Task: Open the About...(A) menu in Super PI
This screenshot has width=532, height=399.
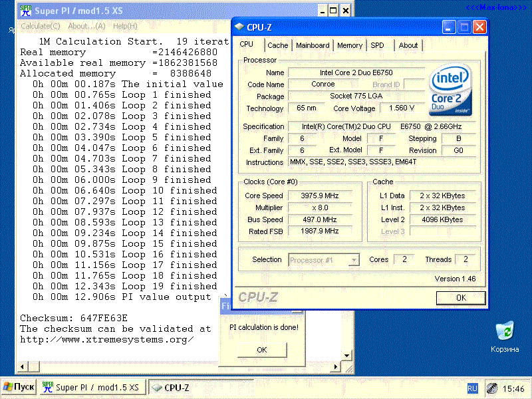Action: (x=86, y=26)
